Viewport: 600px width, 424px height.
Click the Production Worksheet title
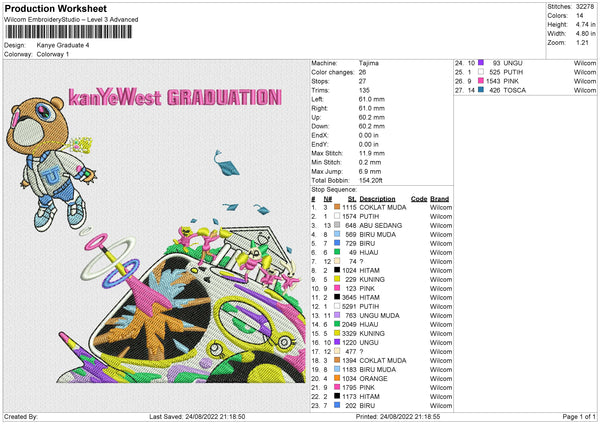pos(55,8)
